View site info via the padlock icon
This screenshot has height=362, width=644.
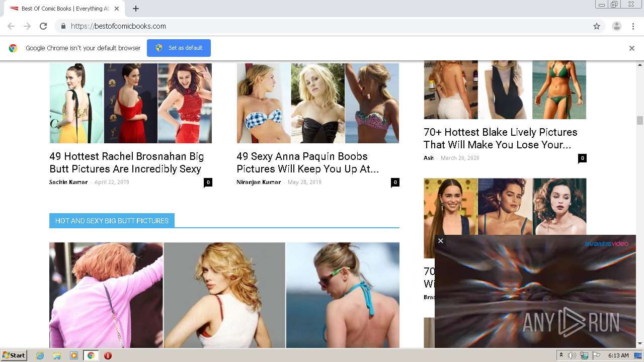(63, 26)
